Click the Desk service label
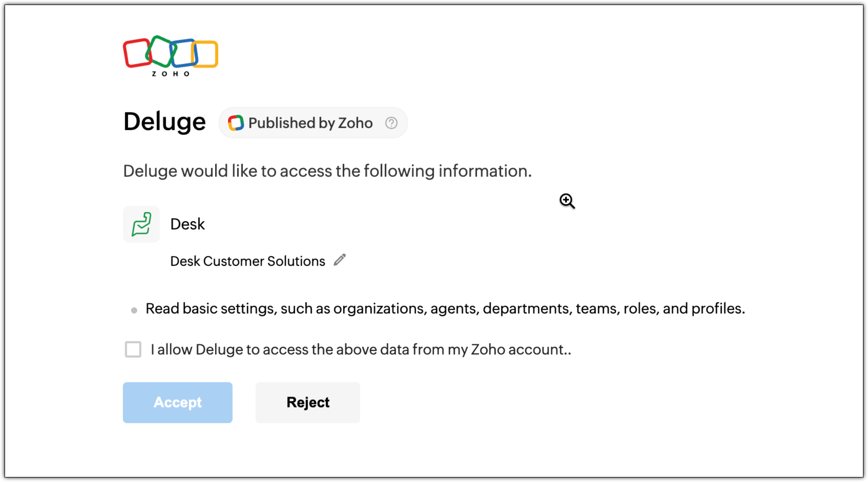Viewport: 868px width, 482px height. pos(187,224)
